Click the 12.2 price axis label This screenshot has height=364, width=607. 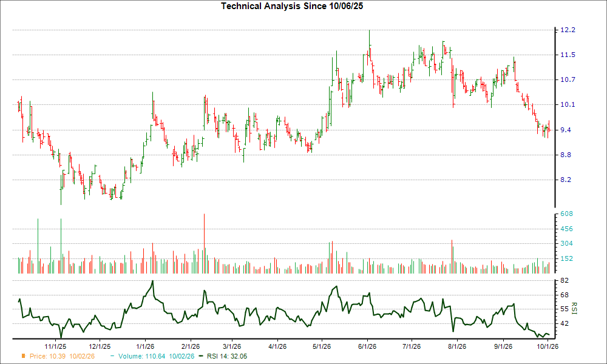(568, 30)
